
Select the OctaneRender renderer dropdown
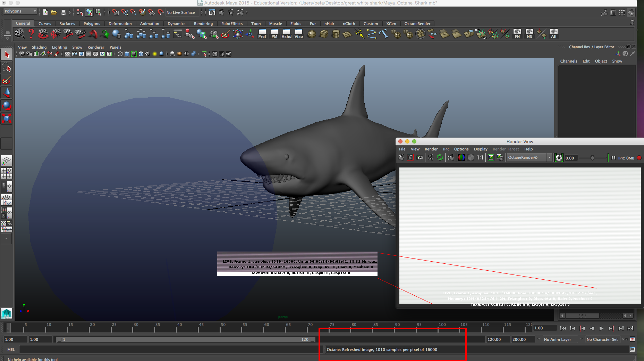[529, 158]
